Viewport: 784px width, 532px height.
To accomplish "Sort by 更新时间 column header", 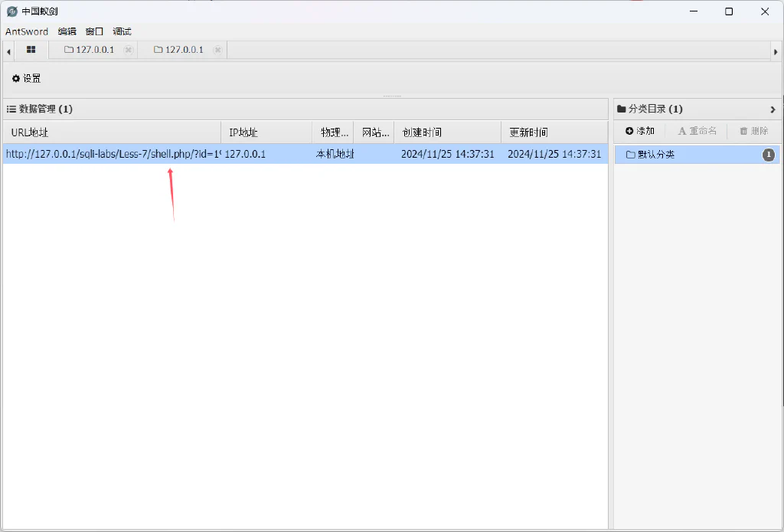I will pos(554,132).
